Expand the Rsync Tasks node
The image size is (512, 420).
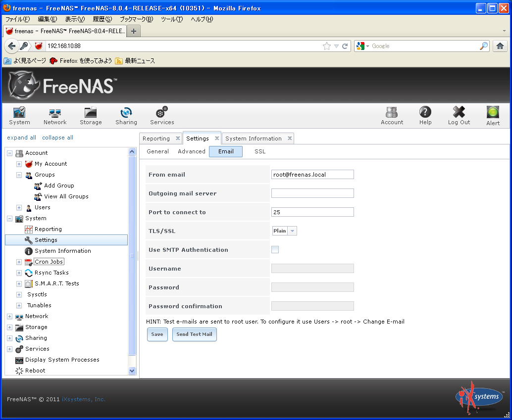(19, 273)
